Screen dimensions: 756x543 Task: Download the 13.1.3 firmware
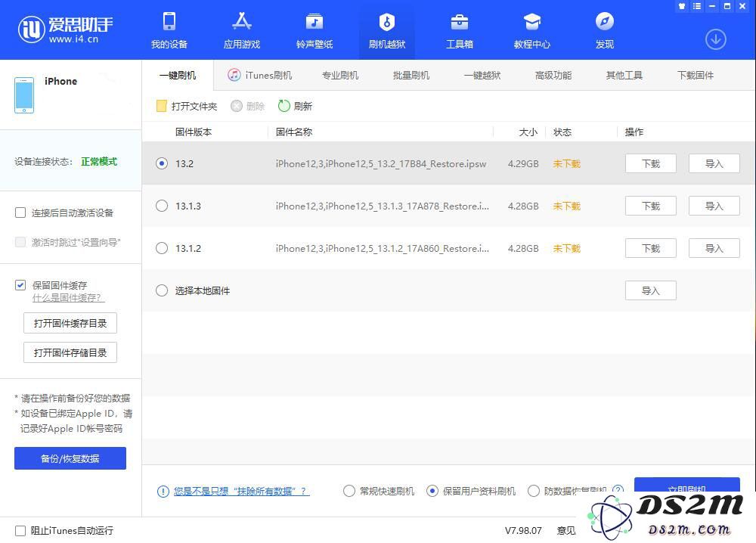pos(651,206)
